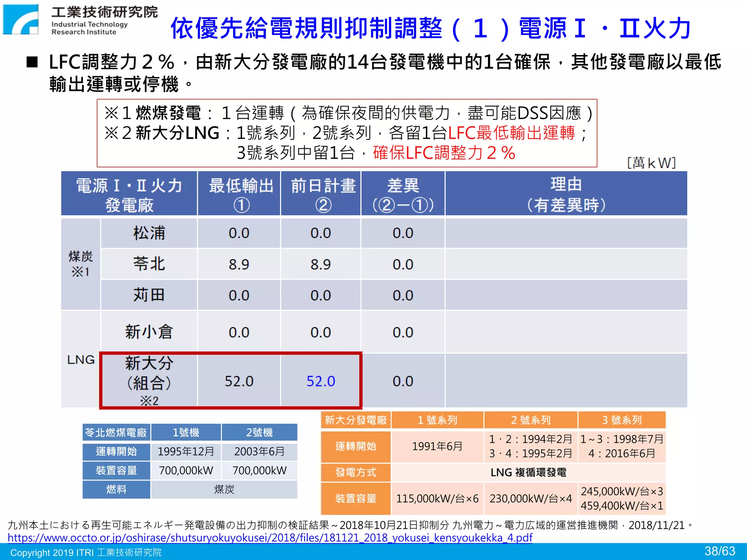The image size is (747, 560).
Task: Click the ※1 燃煤發電 note line
Action: [348, 113]
